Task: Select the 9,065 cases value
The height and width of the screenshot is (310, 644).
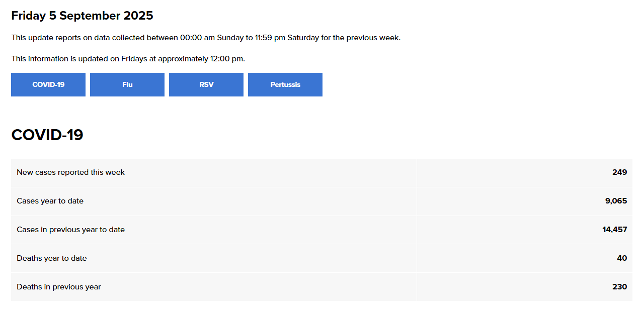Action: coord(616,201)
